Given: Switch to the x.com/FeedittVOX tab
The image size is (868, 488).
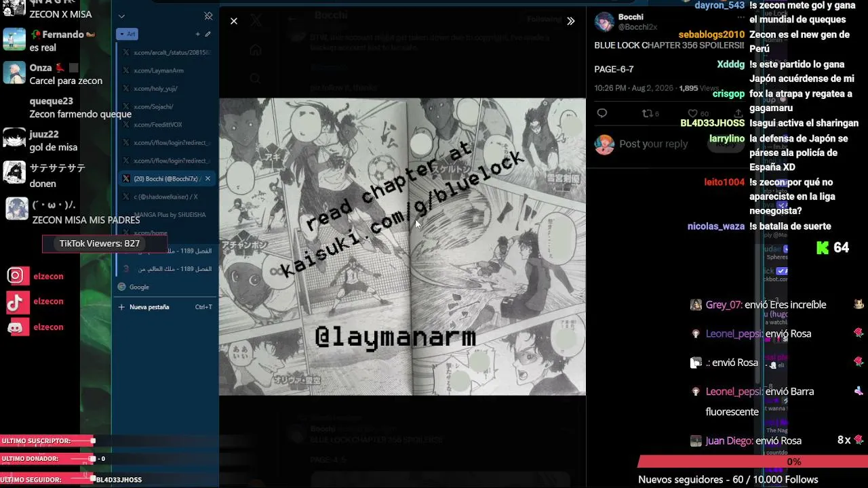Looking at the screenshot, I should point(167,125).
